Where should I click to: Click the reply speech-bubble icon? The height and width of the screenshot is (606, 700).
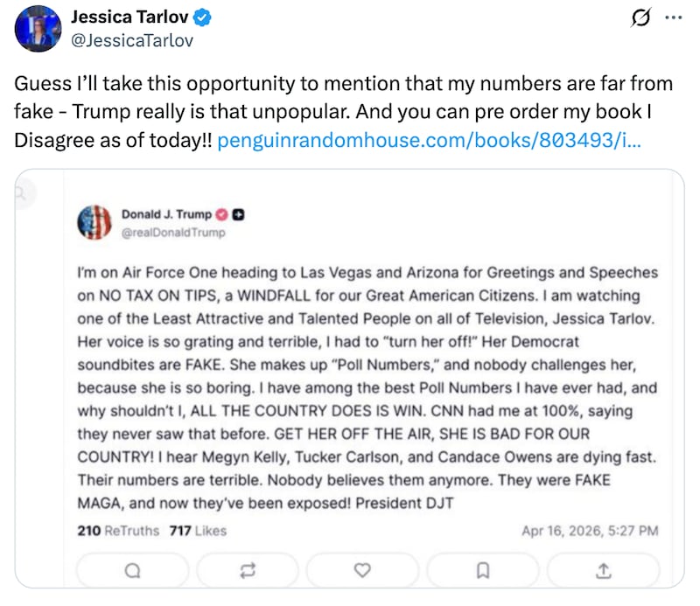point(132,570)
